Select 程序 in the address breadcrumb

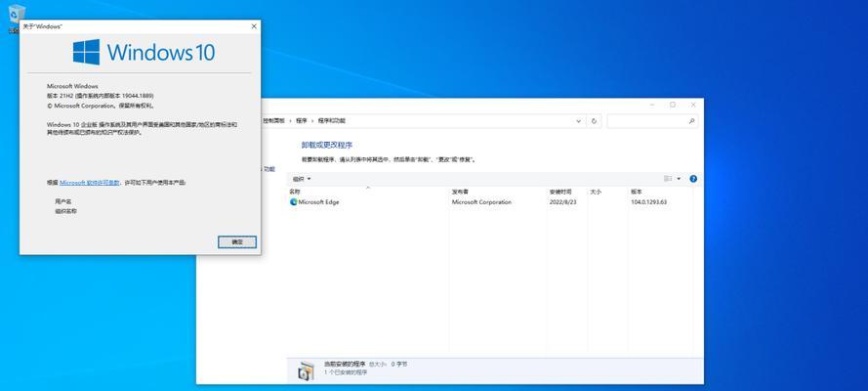(301, 121)
